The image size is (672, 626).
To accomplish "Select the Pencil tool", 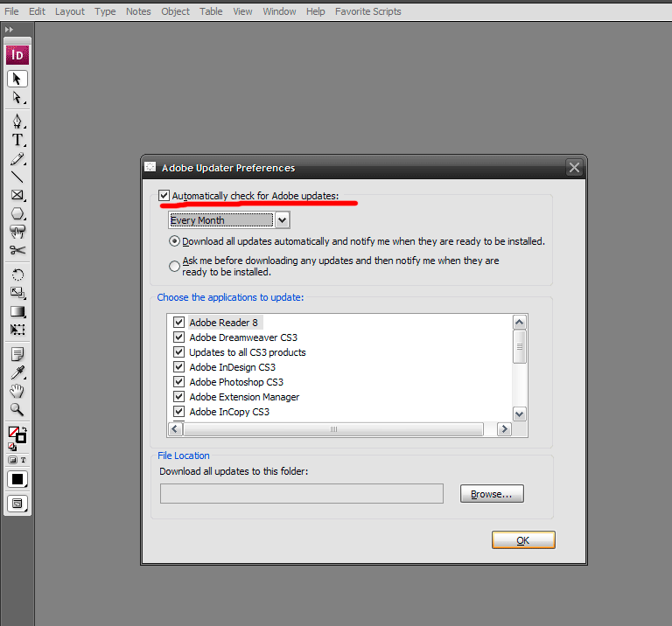I will pos(17,159).
